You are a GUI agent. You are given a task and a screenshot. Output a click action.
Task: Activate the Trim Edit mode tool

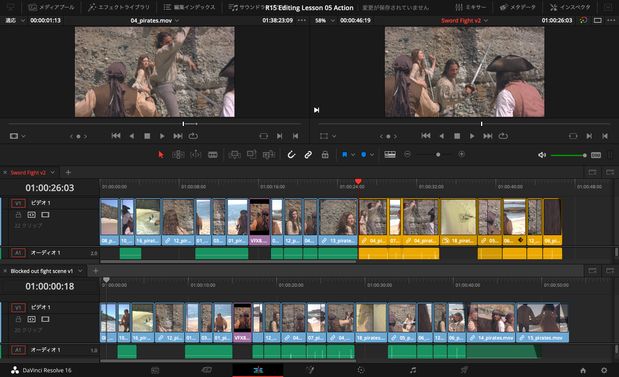click(x=178, y=155)
